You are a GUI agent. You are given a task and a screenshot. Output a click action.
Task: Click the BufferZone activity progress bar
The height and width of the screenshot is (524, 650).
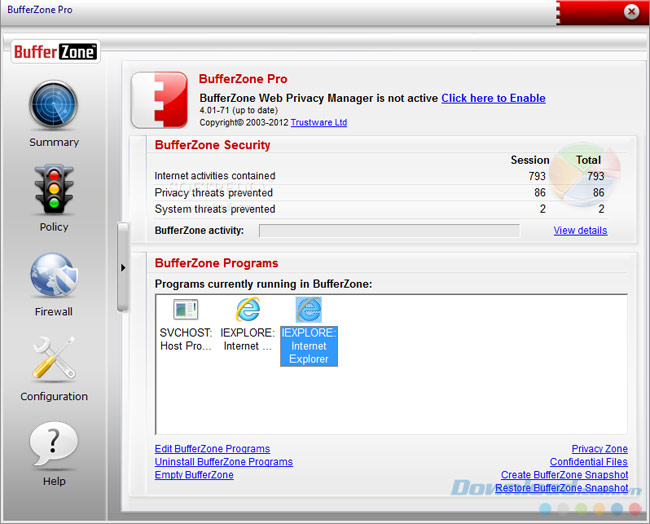click(x=389, y=231)
